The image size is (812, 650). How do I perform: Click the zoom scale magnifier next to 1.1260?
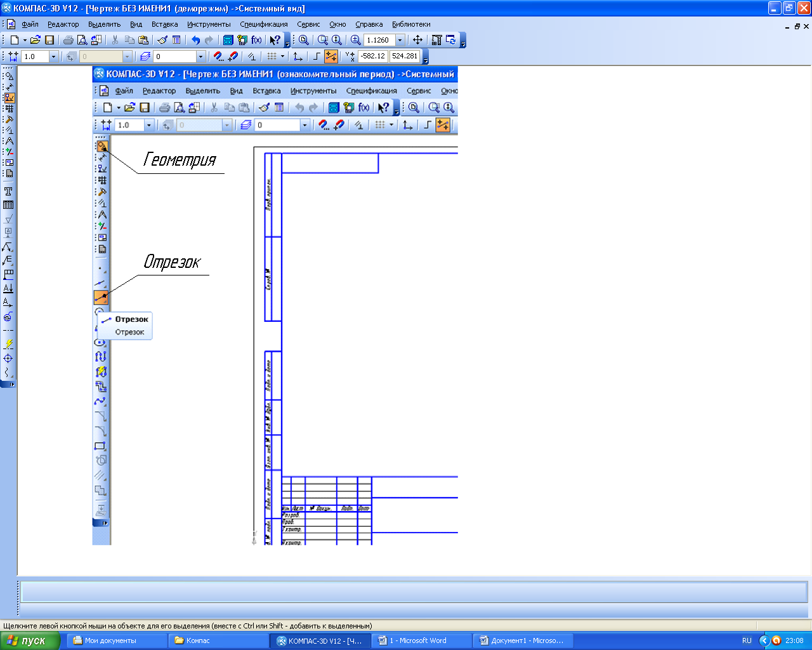click(356, 40)
